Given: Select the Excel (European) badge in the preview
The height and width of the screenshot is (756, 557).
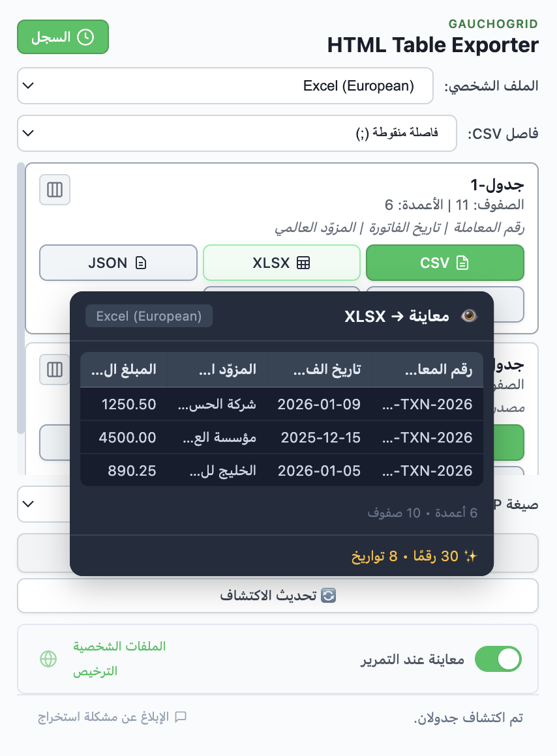Looking at the screenshot, I should pyautogui.click(x=149, y=315).
